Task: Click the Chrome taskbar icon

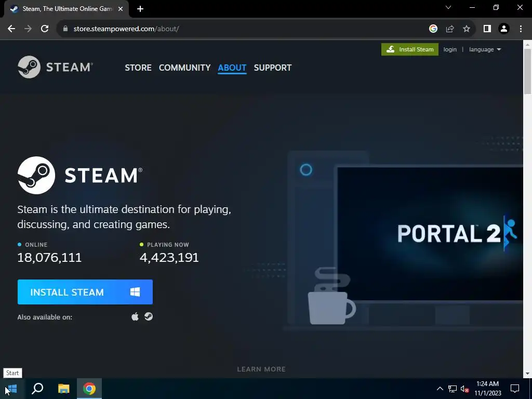Action: point(89,389)
